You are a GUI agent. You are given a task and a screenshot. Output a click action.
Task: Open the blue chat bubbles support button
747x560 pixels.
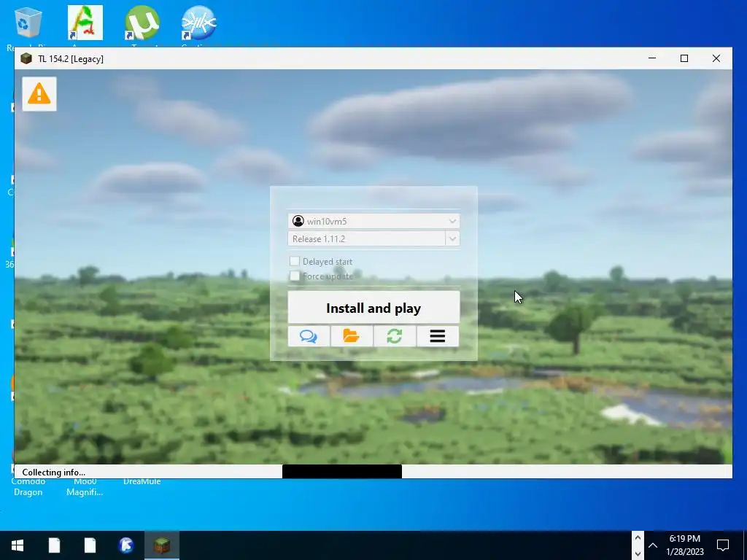click(309, 336)
